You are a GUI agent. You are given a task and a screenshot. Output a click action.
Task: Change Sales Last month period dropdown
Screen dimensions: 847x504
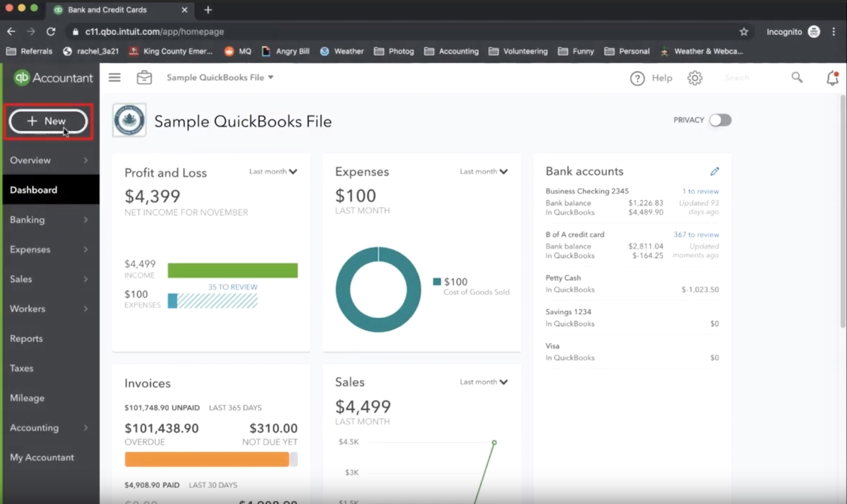[484, 382]
